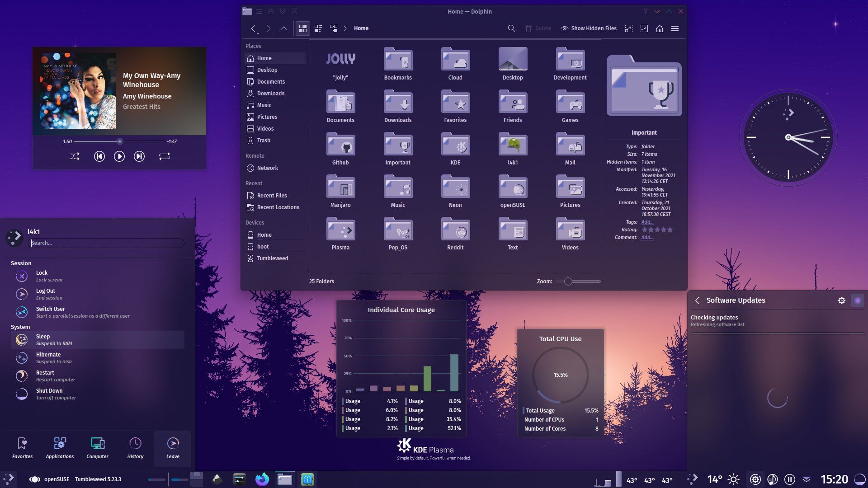Image resolution: width=868 pixels, height=488 pixels.
Task: Open the Friends folder
Action: coord(513,107)
